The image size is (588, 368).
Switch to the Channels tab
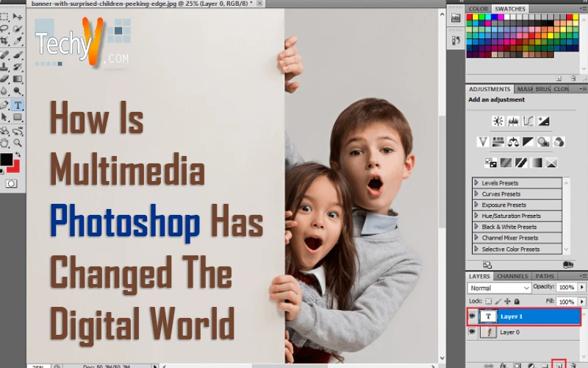point(512,276)
